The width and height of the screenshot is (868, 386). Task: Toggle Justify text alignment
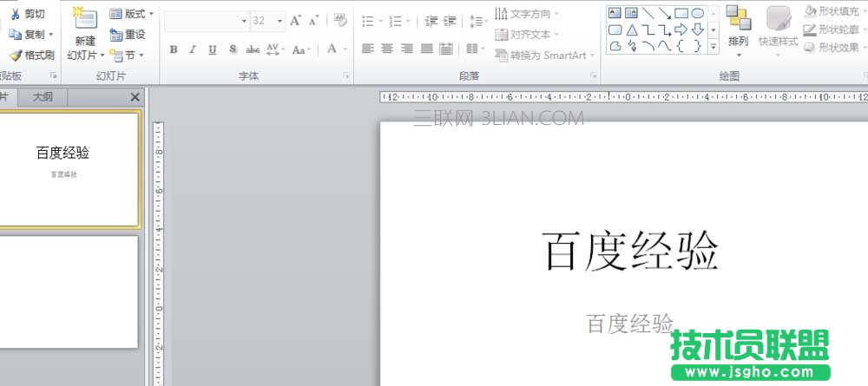click(x=427, y=49)
